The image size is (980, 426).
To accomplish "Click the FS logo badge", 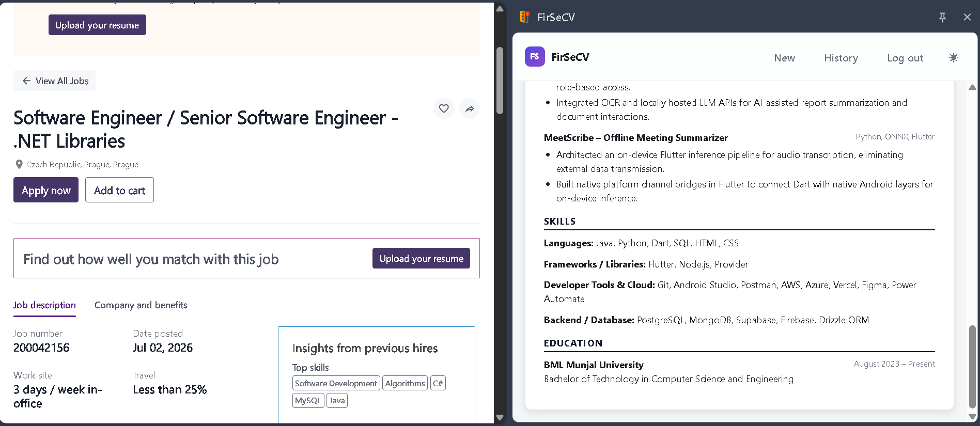I will (535, 57).
